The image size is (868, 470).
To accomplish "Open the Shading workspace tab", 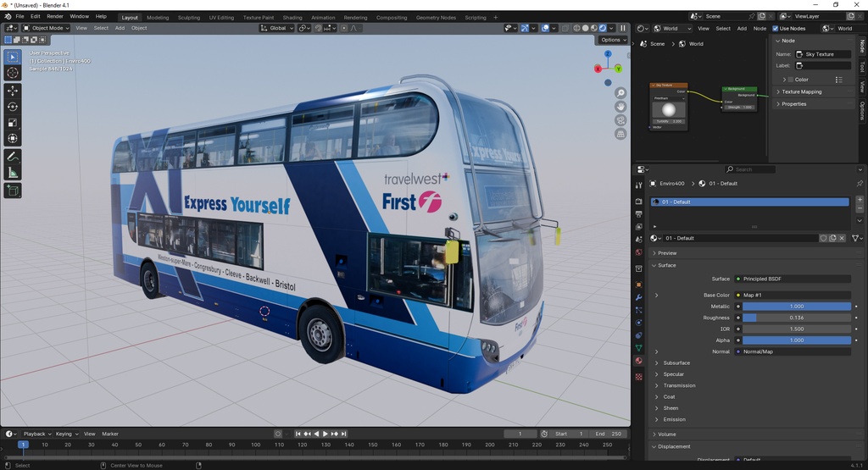I will [292, 17].
